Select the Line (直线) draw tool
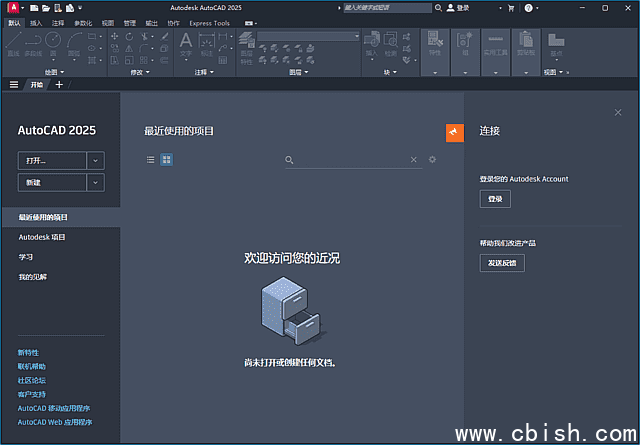 click(13, 44)
